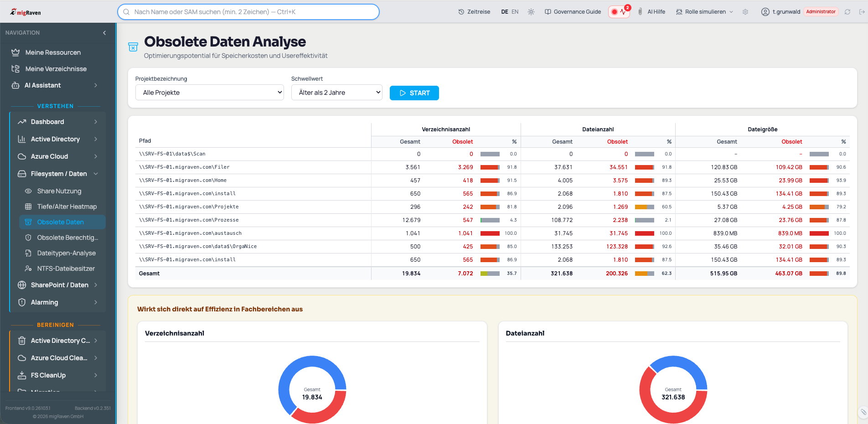Collapse the navigation sidebar with the arrow
This screenshot has height=424, width=868.
[x=104, y=33]
